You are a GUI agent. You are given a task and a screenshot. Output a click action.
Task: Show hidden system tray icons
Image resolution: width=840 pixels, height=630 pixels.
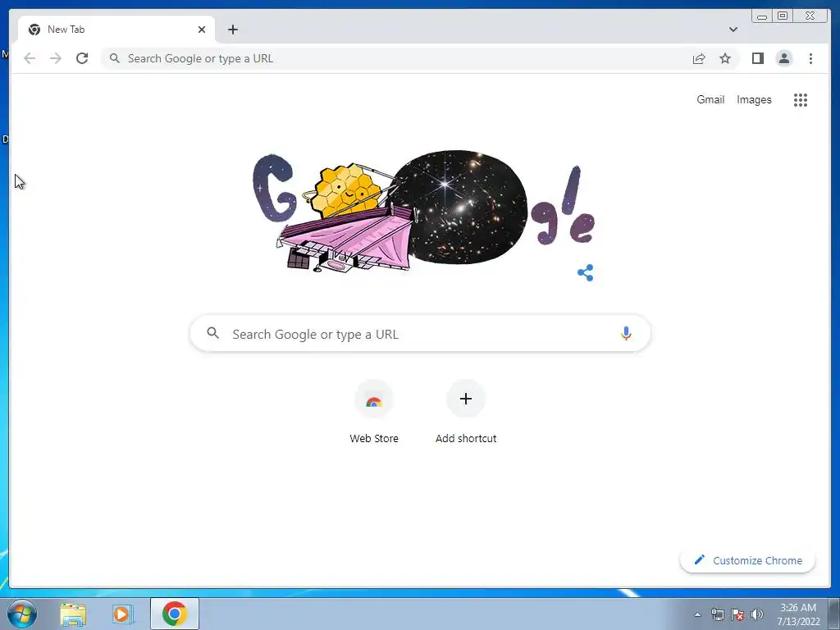pyautogui.click(x=697, y=614)
